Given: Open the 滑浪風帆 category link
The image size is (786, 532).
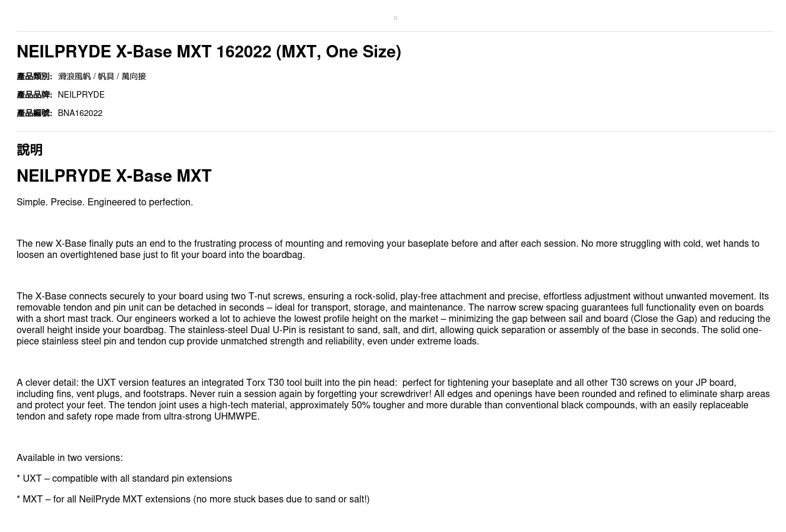Looking at the screenshot, I should tap(74, 76).
